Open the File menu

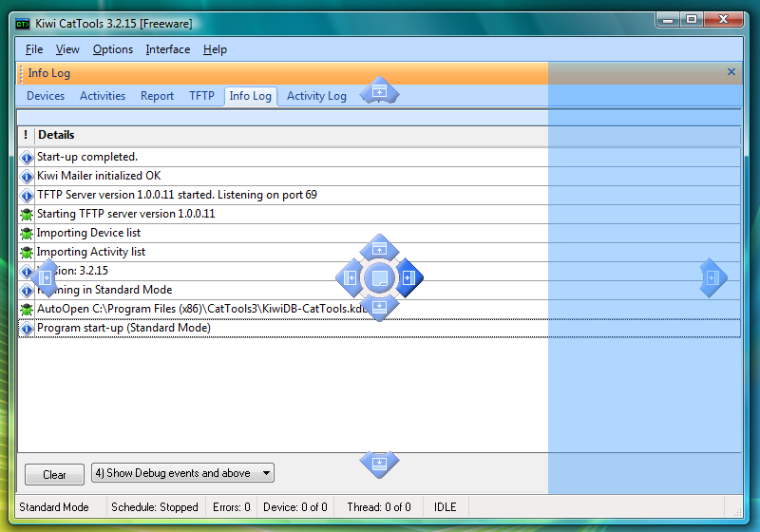34,49
